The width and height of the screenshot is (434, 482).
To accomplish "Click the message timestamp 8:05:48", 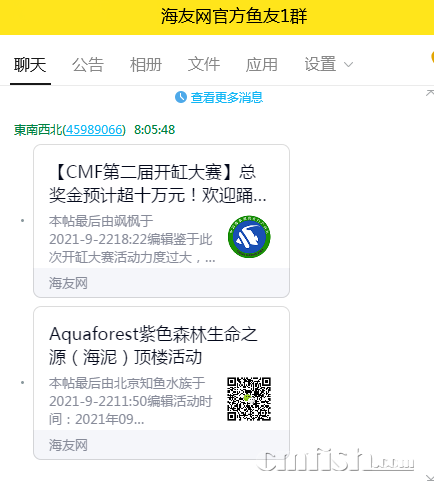I will click(154, 130).
